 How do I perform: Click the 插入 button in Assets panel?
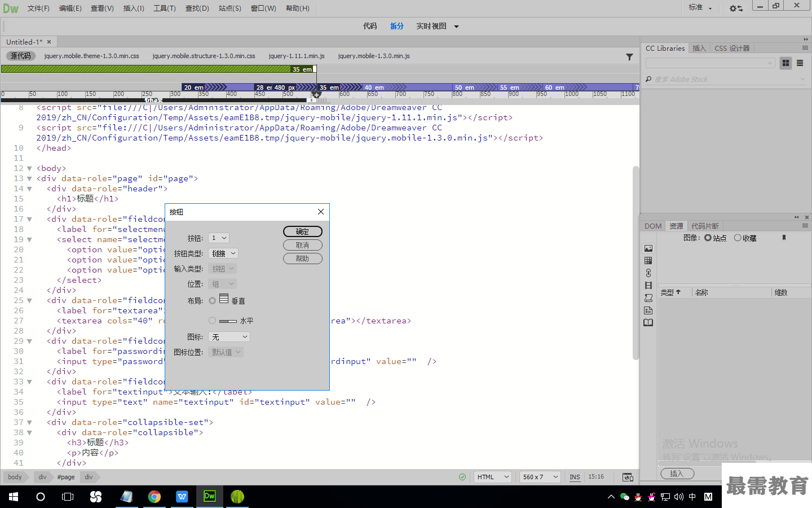coord(677,474)
